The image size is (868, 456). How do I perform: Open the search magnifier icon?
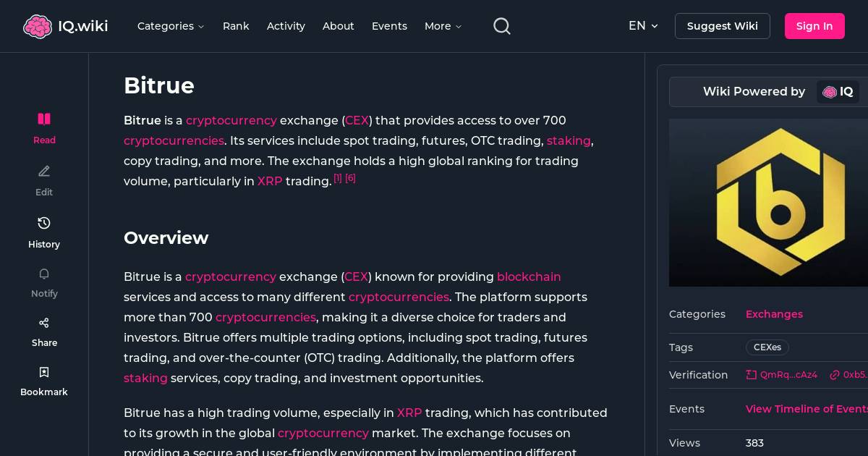pos(502,26)
